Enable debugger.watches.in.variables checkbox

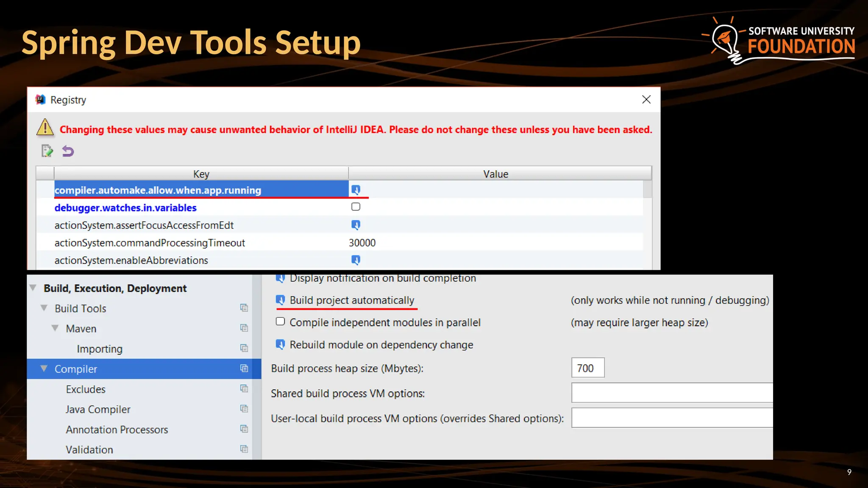coord(356,207)
